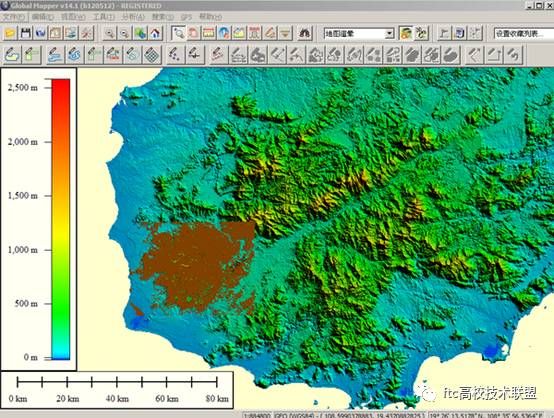The image size is (554, 418).
Task: Click the binoculars search icon
Action: (x=305, y=33)
